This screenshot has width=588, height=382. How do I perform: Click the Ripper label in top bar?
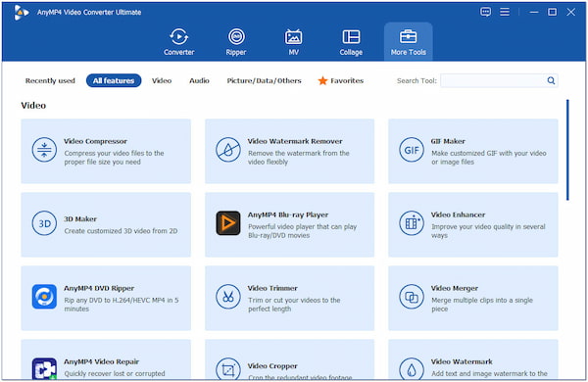pos(236,52)
